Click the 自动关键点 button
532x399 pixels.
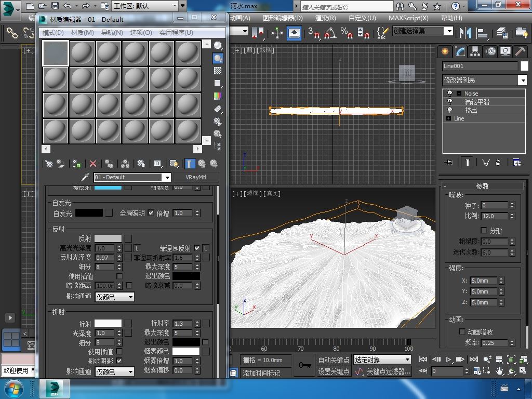334,360
